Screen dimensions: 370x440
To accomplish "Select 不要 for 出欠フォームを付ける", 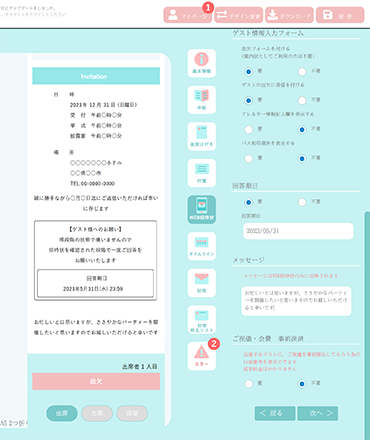I will coord(302,71).
